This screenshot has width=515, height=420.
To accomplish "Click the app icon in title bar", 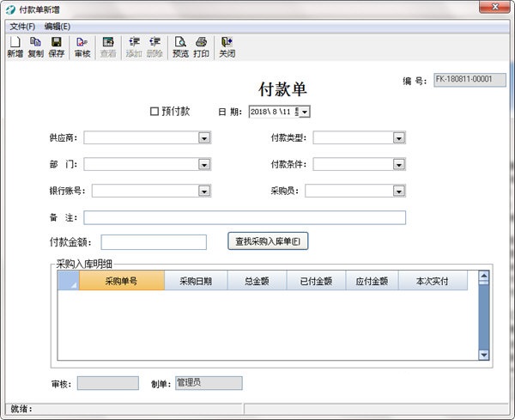I will point(9,9).
